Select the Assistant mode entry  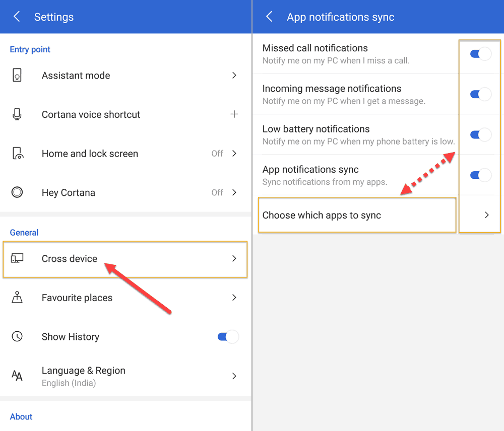click(125, 75)
